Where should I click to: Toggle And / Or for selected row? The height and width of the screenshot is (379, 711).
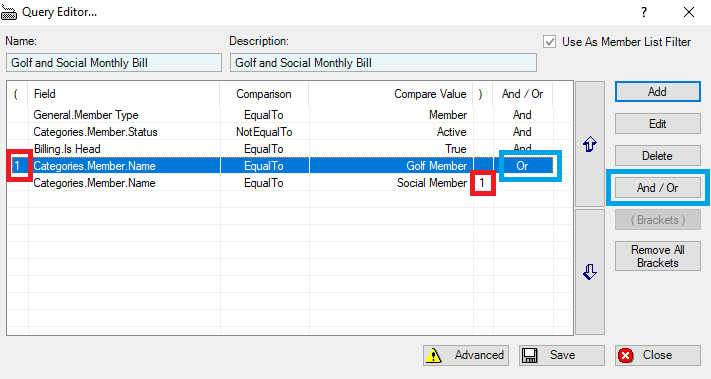coord(657,188)
